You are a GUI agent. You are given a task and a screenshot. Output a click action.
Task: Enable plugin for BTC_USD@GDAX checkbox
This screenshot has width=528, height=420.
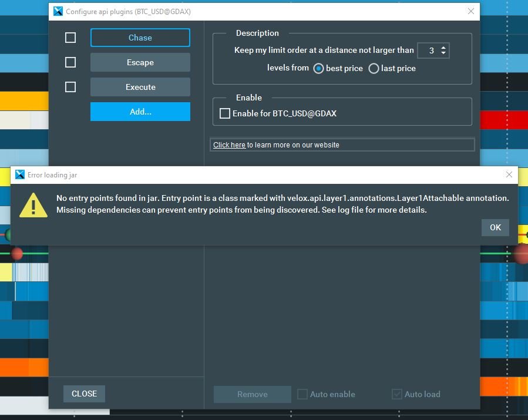tap(225, 113)
